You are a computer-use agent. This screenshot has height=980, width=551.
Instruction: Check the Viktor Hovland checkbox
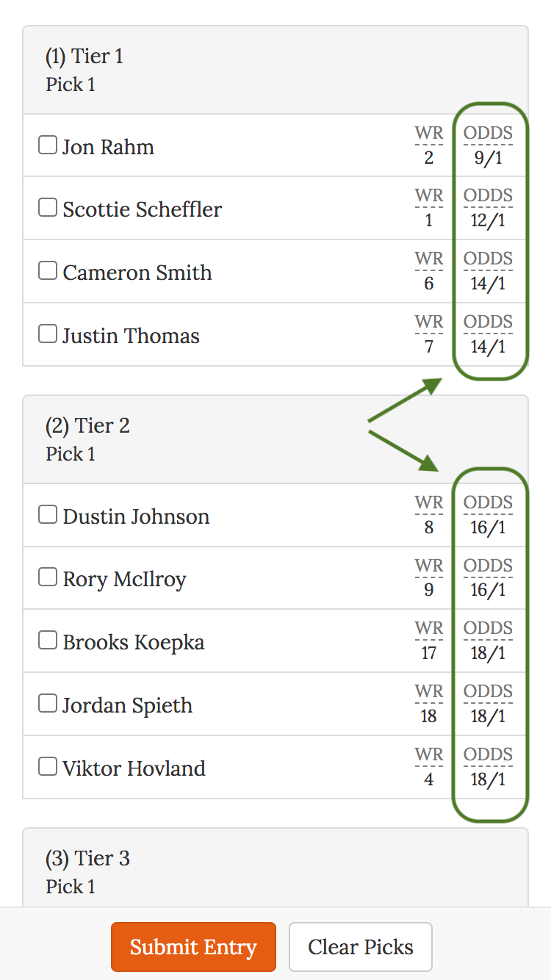[48, 767]
